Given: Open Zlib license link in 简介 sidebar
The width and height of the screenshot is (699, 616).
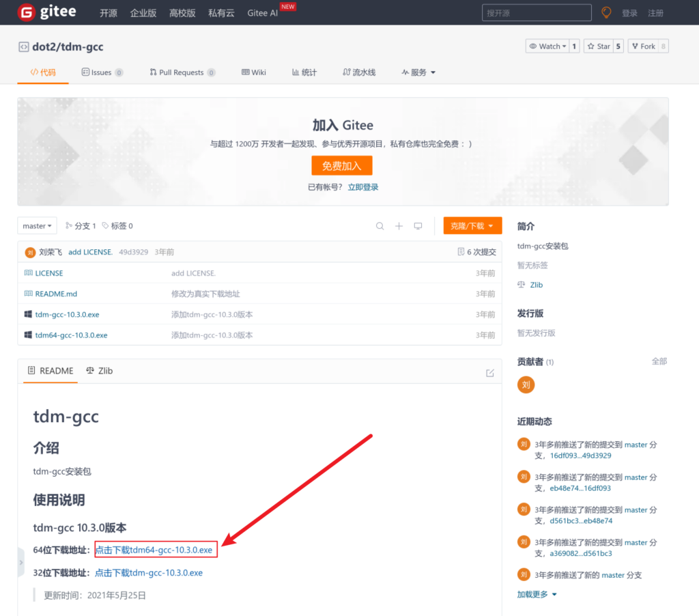Looking at the screenshot, I should 537,285.
